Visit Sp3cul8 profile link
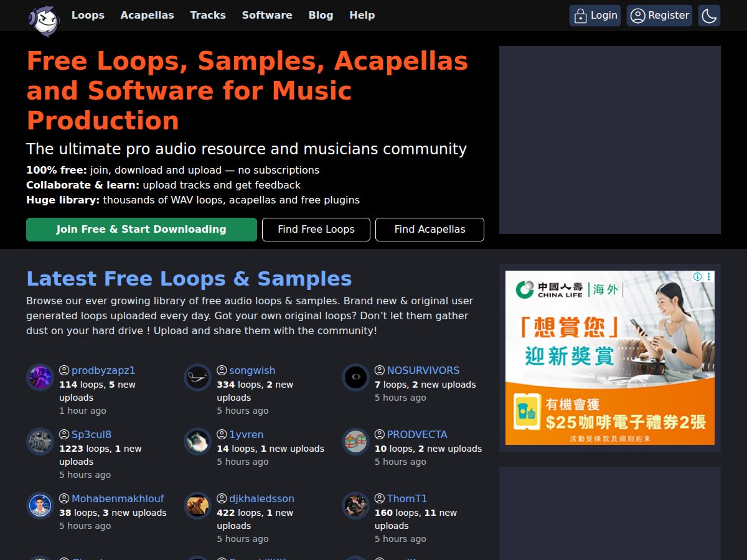The image size is (747, 560). click(x=92, y=434)
